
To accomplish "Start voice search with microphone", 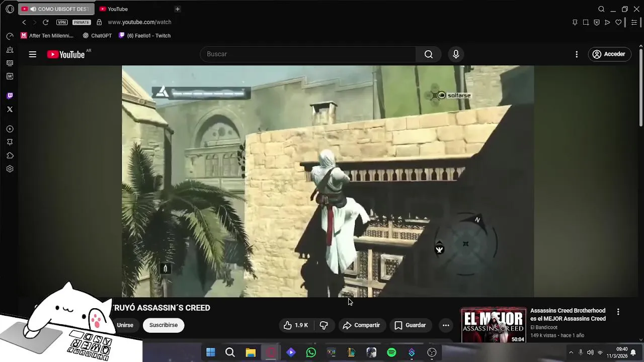I will 456,54.
